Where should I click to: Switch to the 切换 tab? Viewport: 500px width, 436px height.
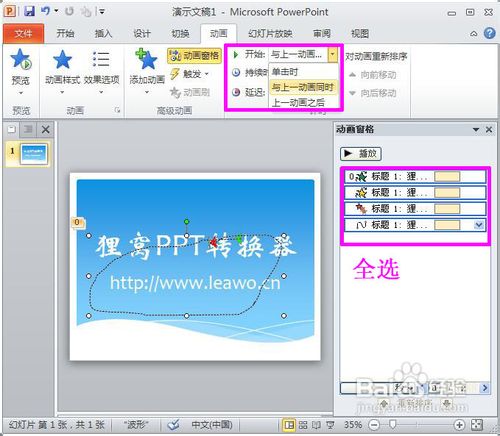(180, 33)
